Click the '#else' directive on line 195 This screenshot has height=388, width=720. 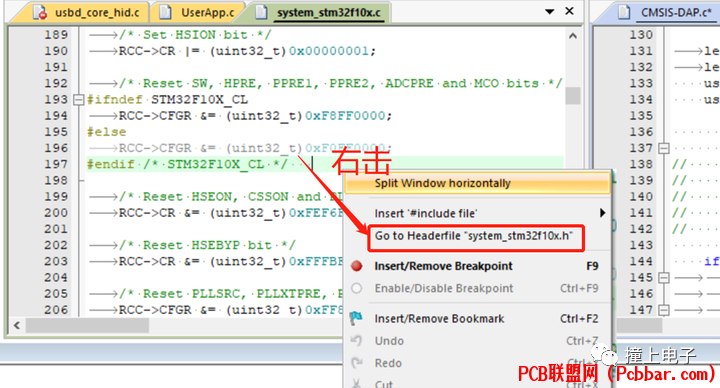tap(107, 132)
